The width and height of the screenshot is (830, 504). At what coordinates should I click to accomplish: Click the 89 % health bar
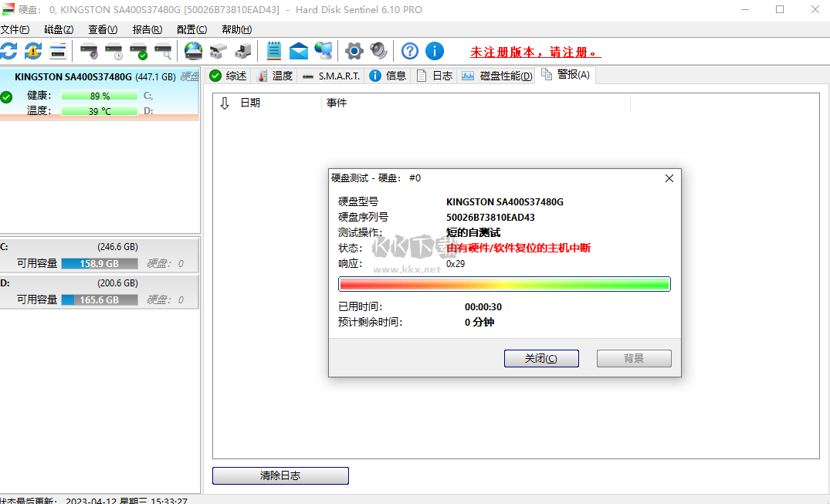pyautogui.click(x=100, y=96)
